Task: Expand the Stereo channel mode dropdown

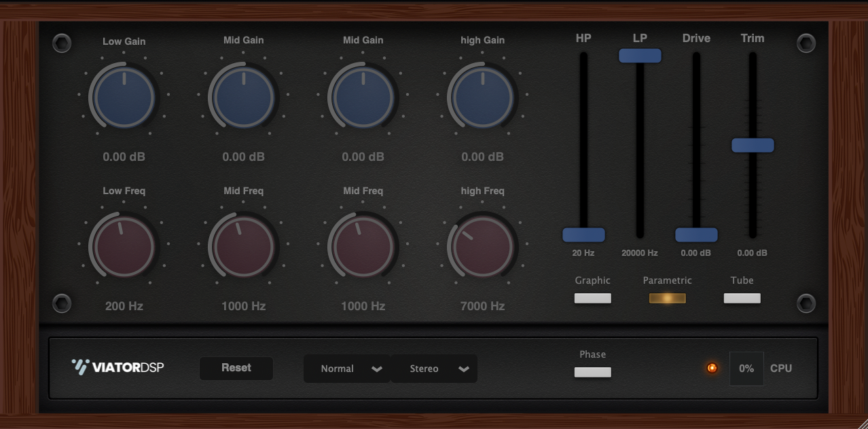Action: [434, 369]
